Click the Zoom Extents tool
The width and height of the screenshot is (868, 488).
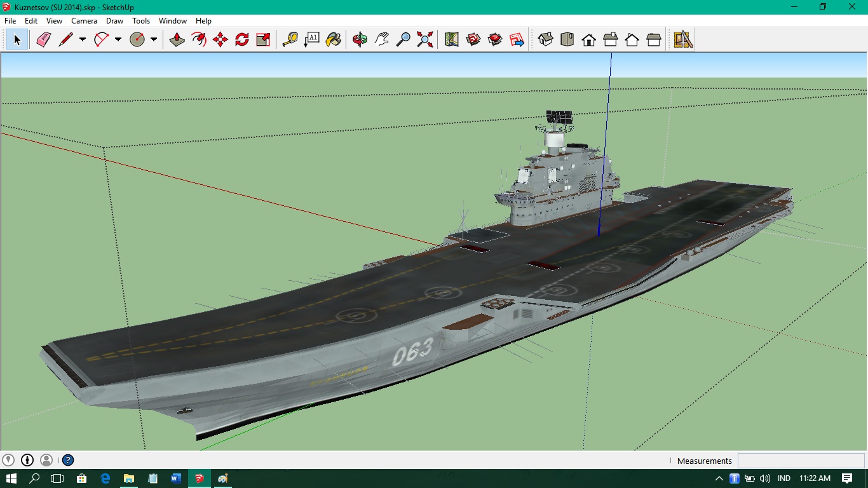pyautogui.click(x=425, y=39)
